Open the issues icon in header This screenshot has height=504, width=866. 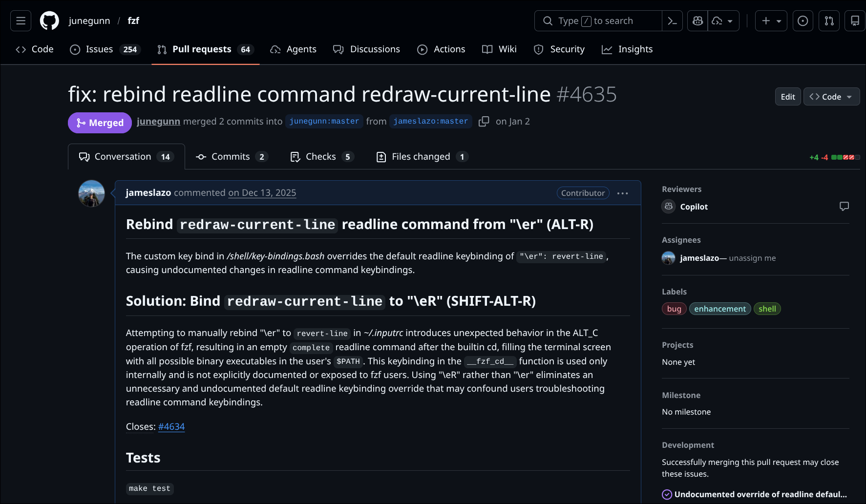pyautogui.click(x=803, y=21)
